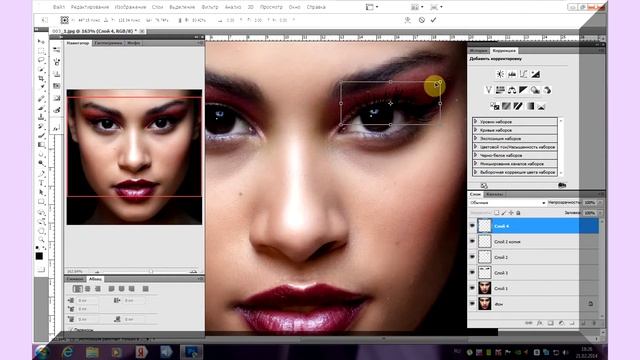The image size is (640, 360).
Task: Add a Photo Filter adjustment
Action: (x=535, y=90)
